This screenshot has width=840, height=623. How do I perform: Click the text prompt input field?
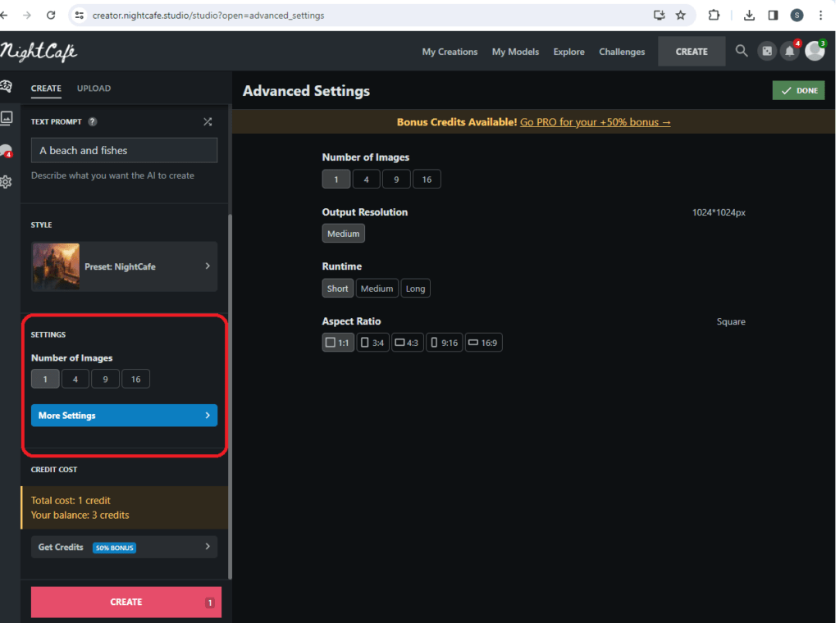(x=125, y=150)
